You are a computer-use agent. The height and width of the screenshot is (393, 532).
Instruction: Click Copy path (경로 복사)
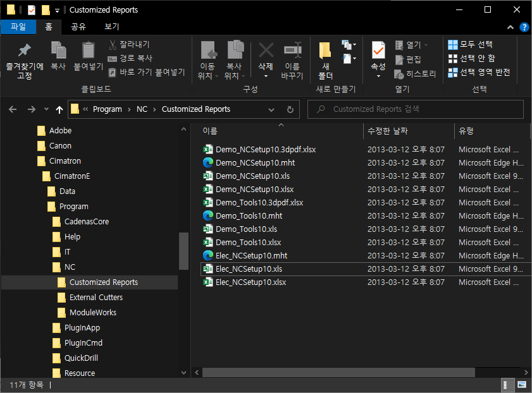tap(130, 58)
